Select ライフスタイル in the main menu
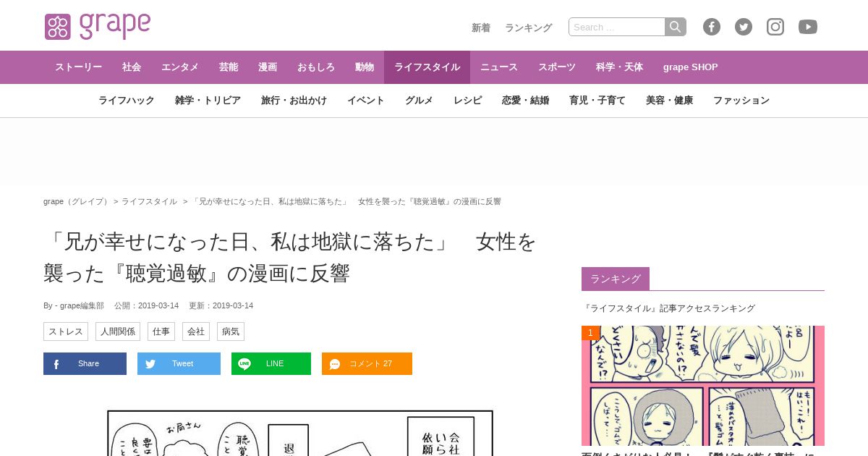This screenshot has height=456, width=868. point(427,67)
